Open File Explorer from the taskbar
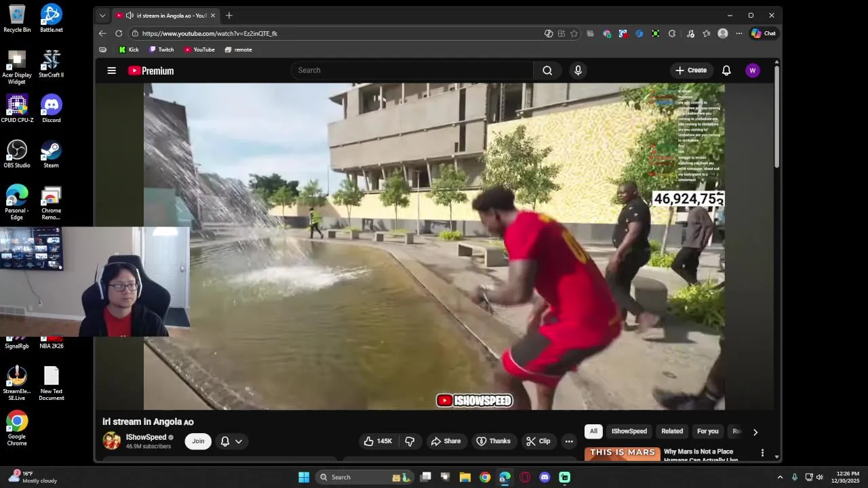The height and width of the screenshot is (488, 868). tap(465, 477)
